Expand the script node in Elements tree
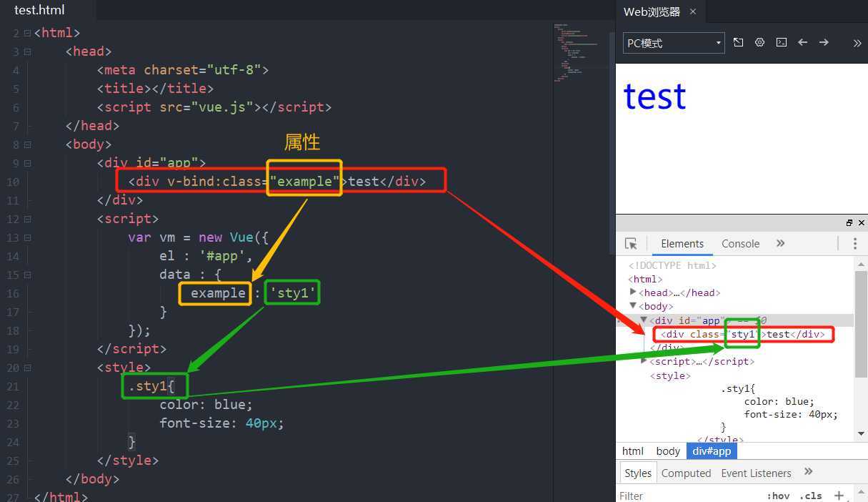This screenshot has width=868, height=502. (x=644, y=361)
